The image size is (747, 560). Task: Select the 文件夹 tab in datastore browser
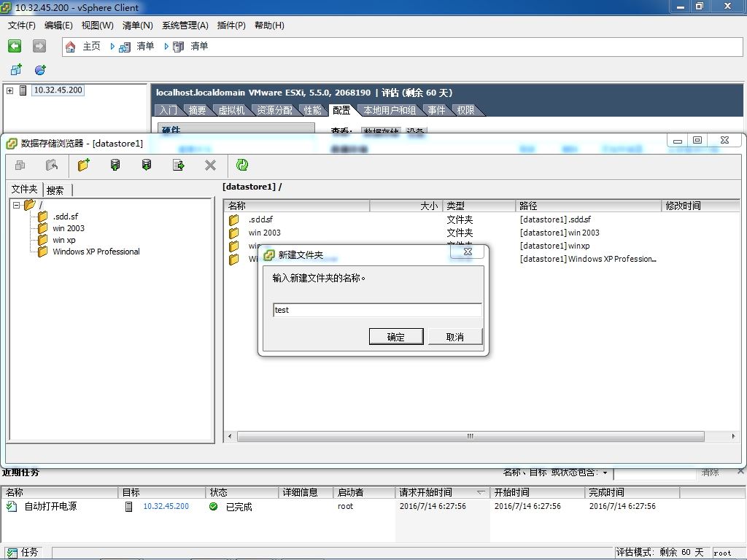tap(24, 189)
